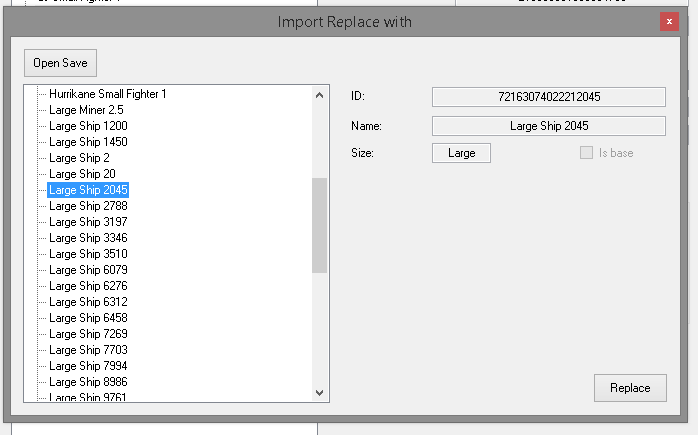Select the Large Ship 20 entry
Viewport: 698px width, 435px height.
pyautogui.click(x=82, y=174)
